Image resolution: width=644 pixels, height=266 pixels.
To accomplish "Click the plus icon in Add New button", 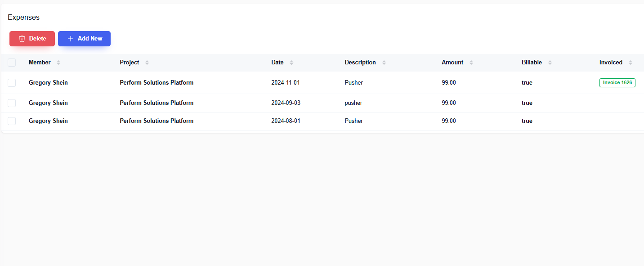I will click(x=71, y=39).
